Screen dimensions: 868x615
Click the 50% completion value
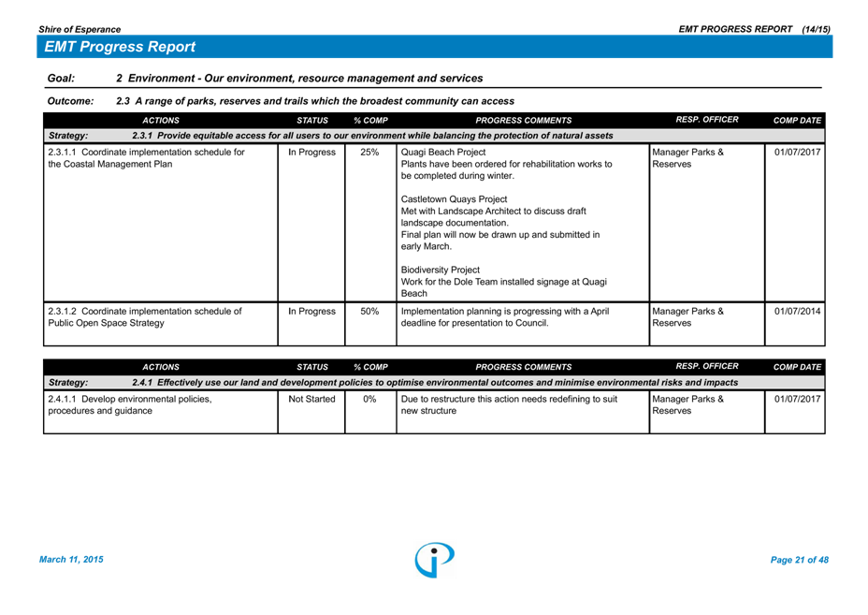click(369, 312)
